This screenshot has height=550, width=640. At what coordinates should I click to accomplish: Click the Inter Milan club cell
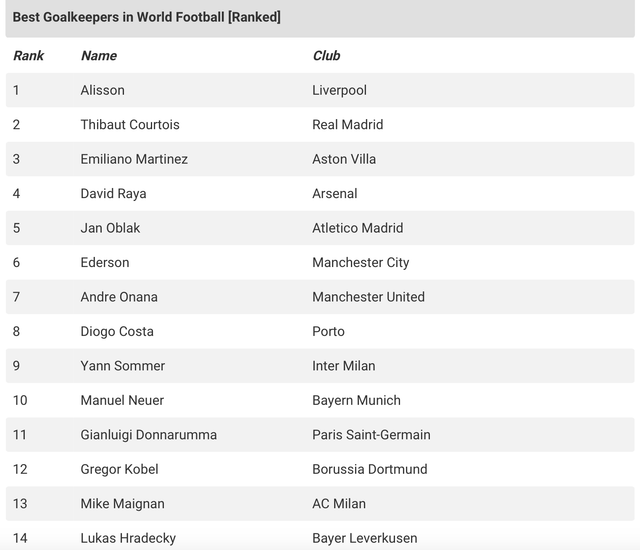[x=343, y=366]
